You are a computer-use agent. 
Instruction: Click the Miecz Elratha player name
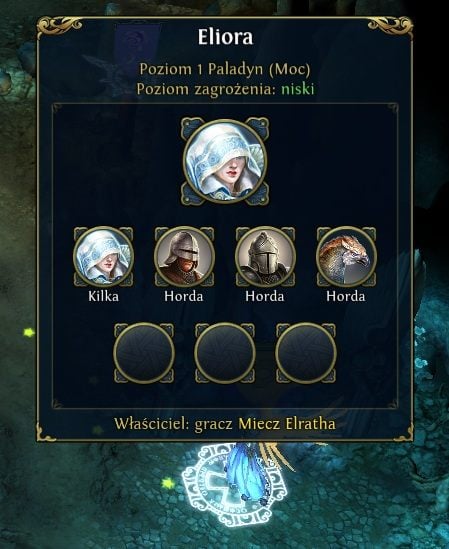tap(287, 424)
